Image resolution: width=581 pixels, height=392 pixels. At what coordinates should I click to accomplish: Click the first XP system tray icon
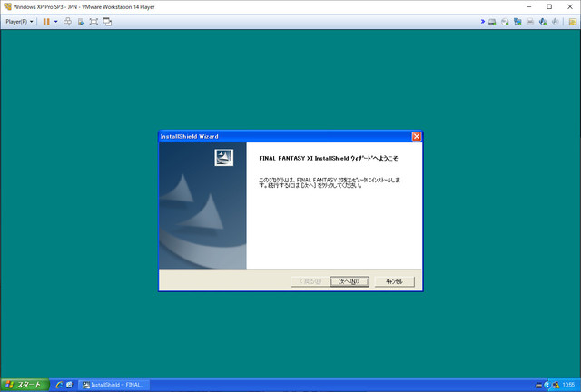(x=539, y=386)
